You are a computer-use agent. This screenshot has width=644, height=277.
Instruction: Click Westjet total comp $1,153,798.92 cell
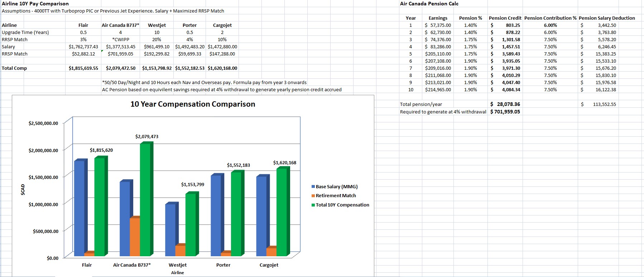point(157,68)
